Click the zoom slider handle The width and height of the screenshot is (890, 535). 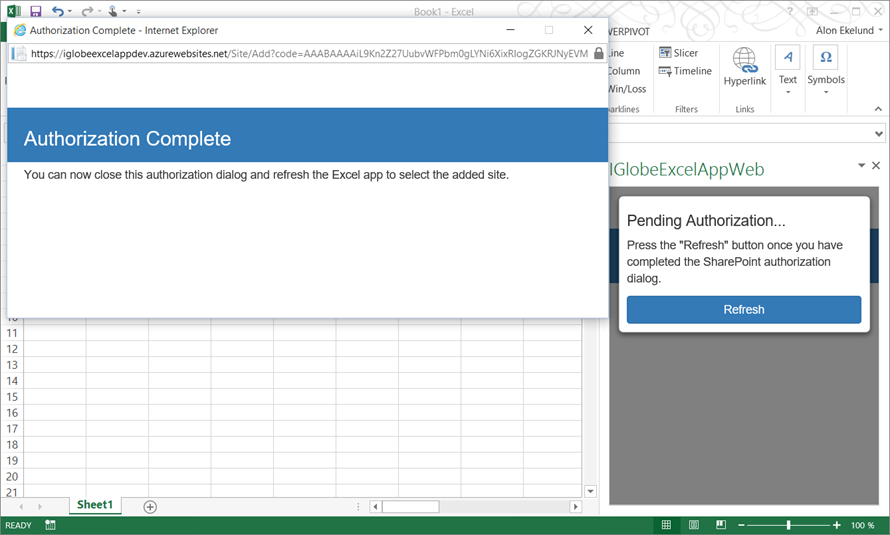click(788, 525)
